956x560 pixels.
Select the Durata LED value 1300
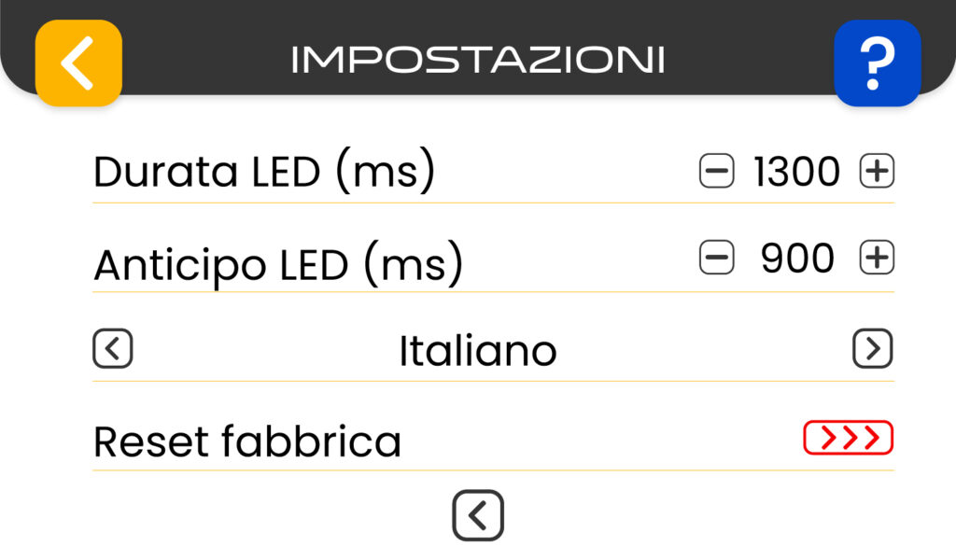[796, 173]
